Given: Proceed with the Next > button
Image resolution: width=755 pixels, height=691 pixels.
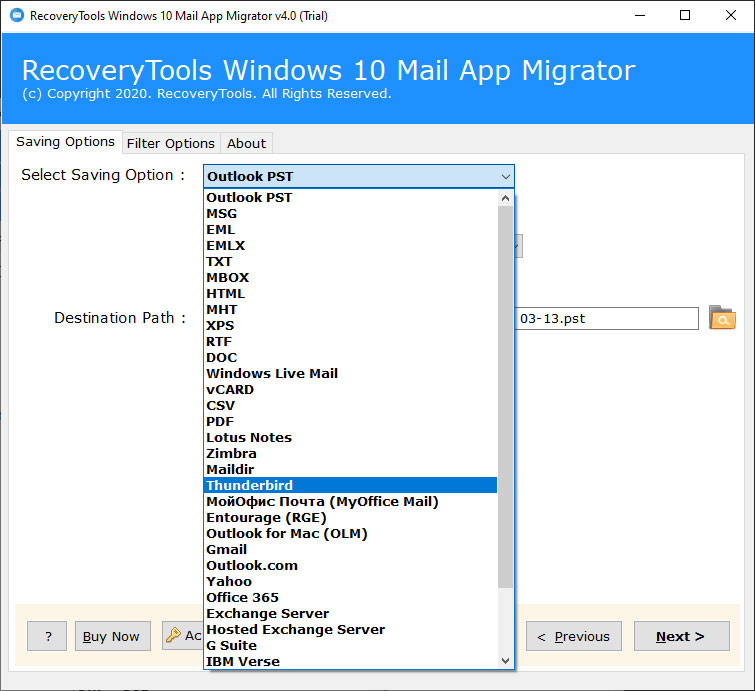Looking at the screenshot, I should (x=681, y=636).
